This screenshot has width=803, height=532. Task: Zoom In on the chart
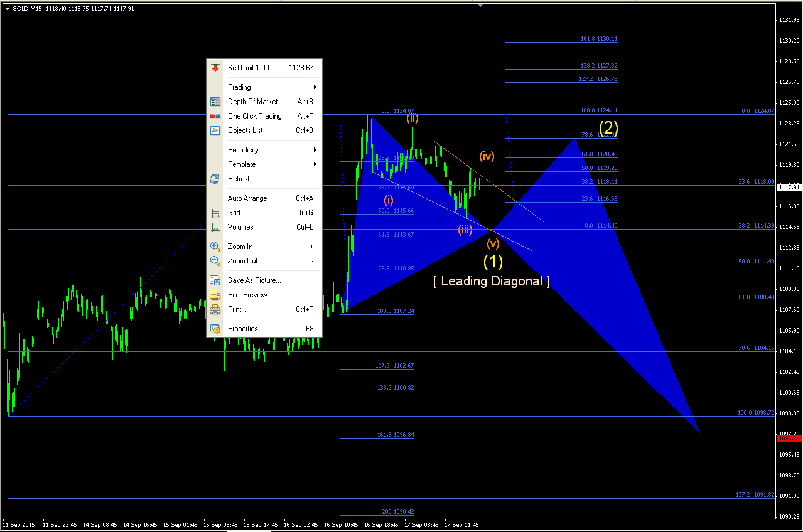pyautogui.click(x=264, y=247)
